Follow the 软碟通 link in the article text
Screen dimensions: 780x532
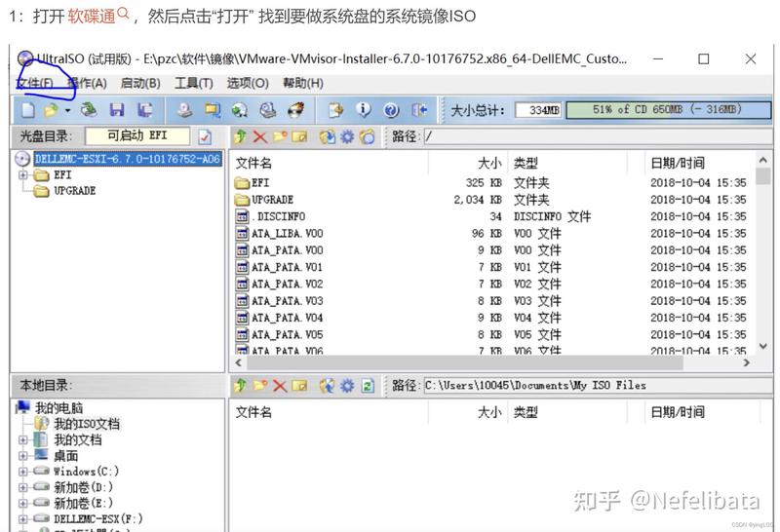[92, 16]
